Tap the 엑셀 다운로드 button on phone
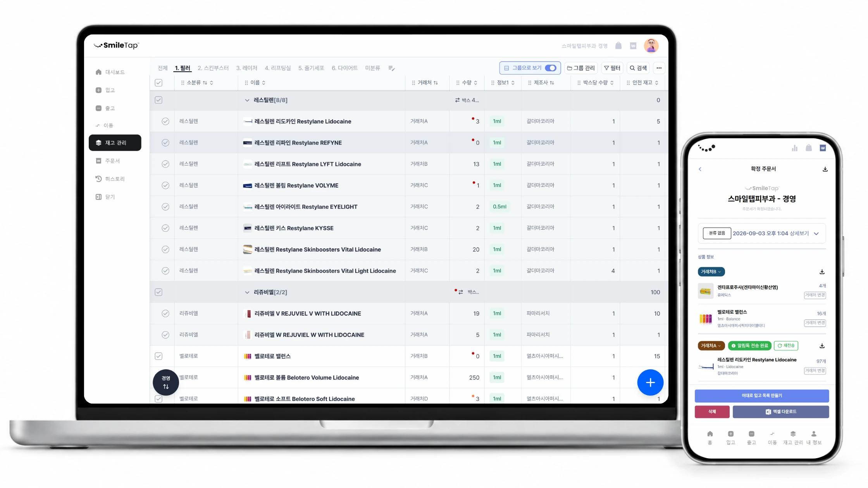This screenshot has width=868, height=488. [x=781, y=412]
